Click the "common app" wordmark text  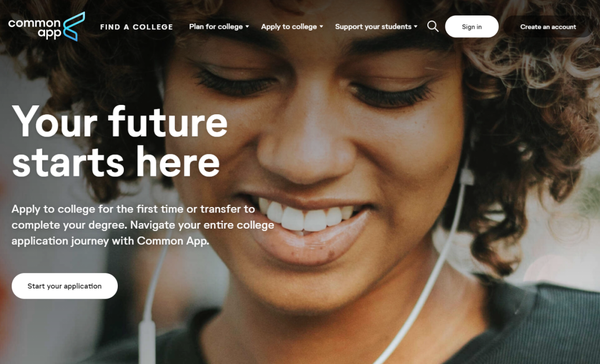[34, 29]
